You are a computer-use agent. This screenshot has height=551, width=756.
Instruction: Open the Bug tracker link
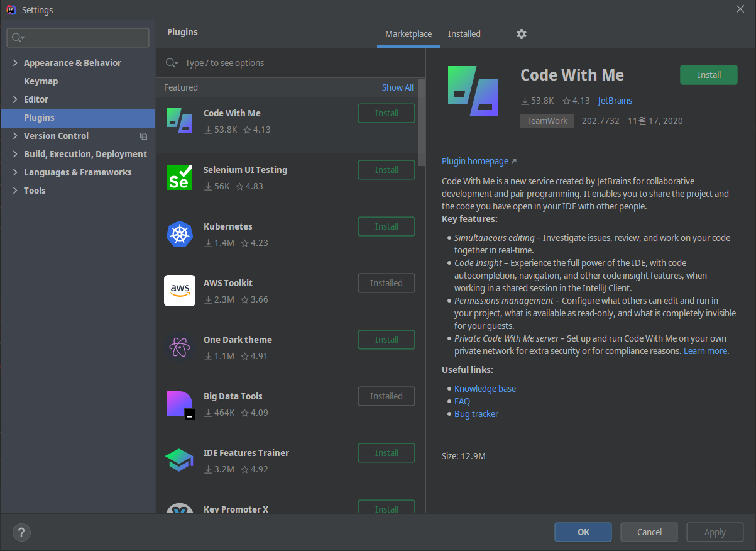pyautogui.click(x=476, y=414)
